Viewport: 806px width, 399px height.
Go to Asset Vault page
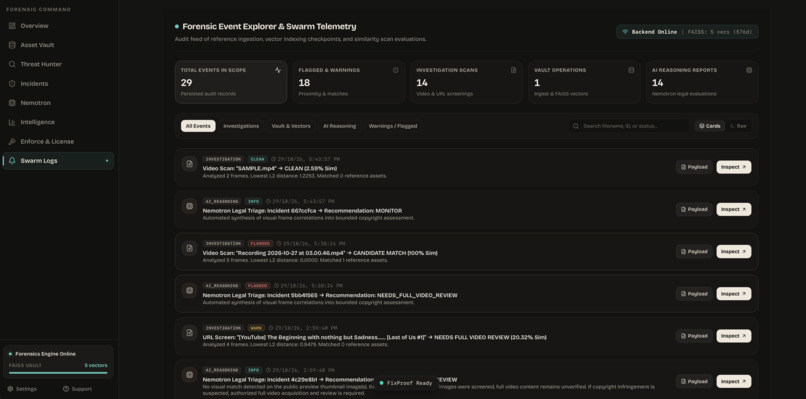pyautogui.click(x=58, y=45)
